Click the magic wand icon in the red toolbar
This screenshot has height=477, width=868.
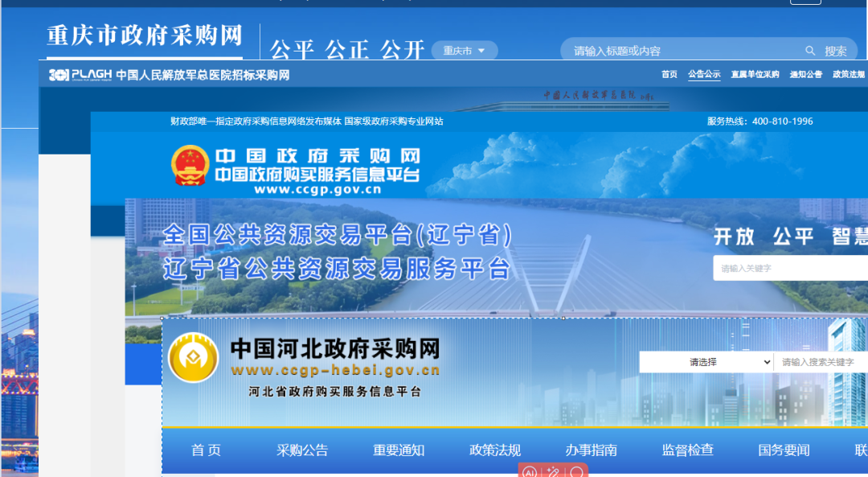[x=553, y=472]
